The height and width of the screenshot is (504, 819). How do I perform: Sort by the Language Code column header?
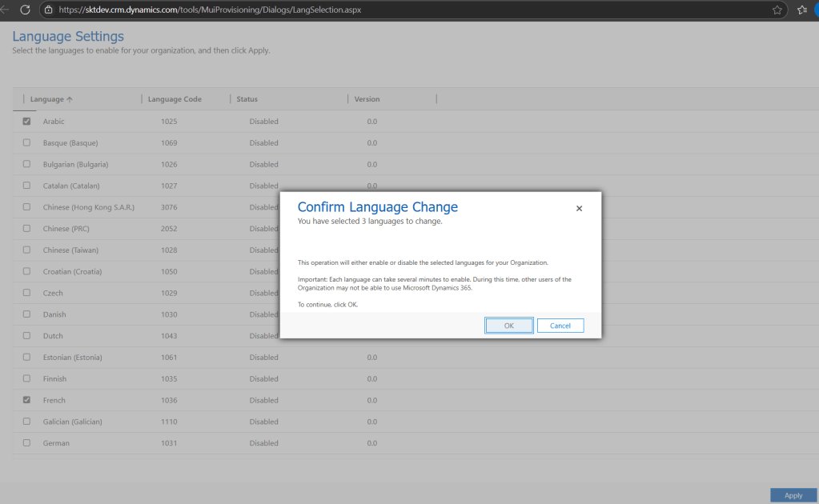(175, 99)
